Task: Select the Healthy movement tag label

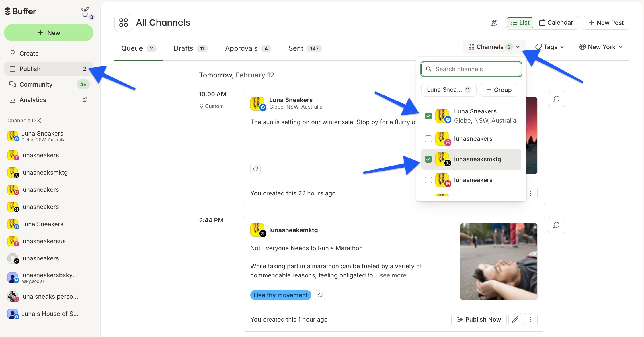Action: [280, 295]
